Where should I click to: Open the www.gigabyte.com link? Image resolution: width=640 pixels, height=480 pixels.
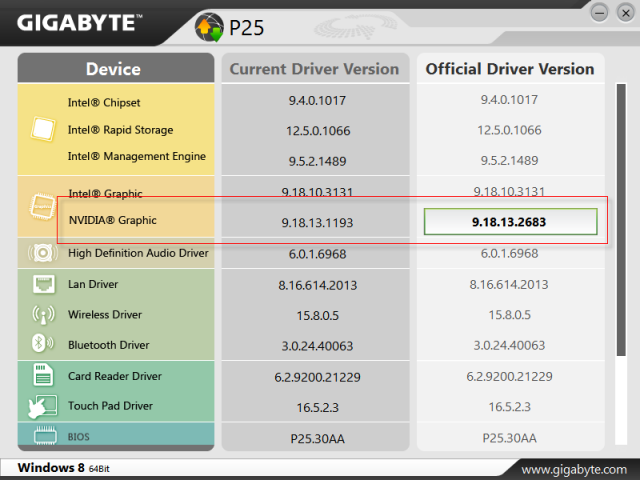point(574,470)
